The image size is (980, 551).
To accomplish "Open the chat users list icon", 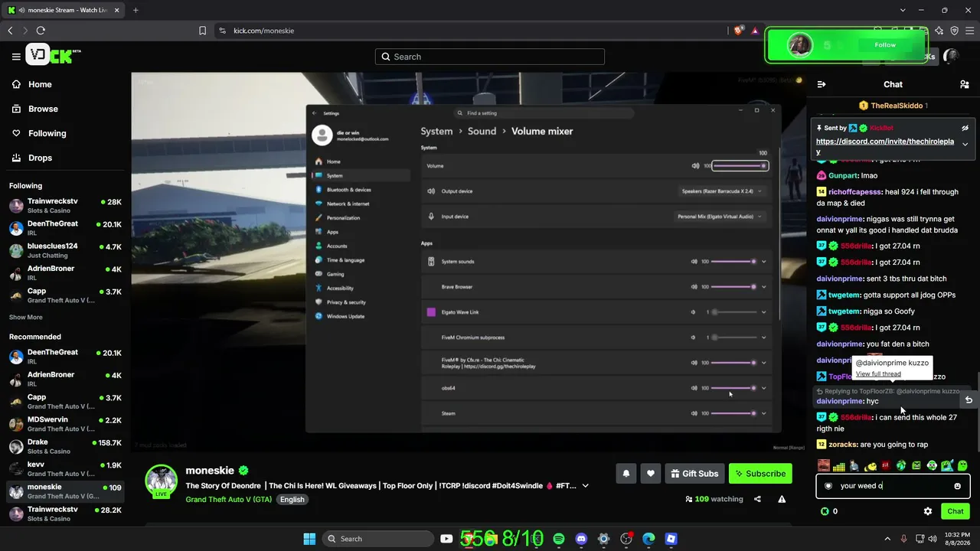I will click(x=965, y=84).
